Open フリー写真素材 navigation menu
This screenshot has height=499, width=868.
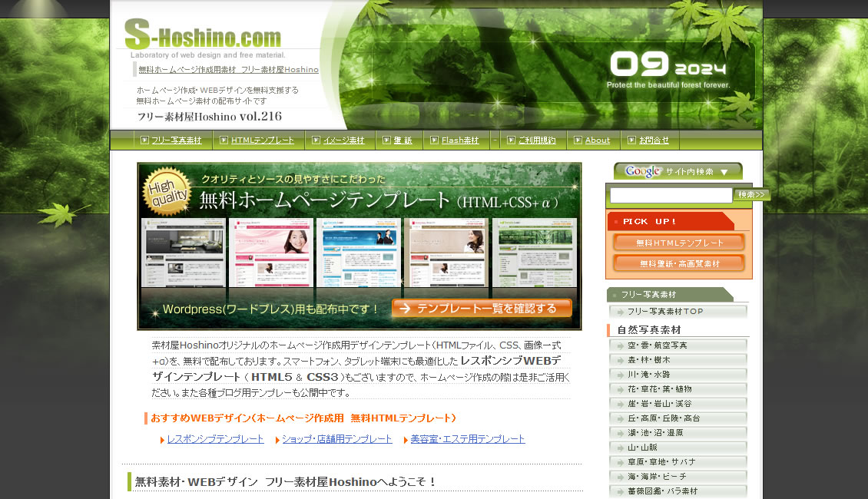pos(177,140)
